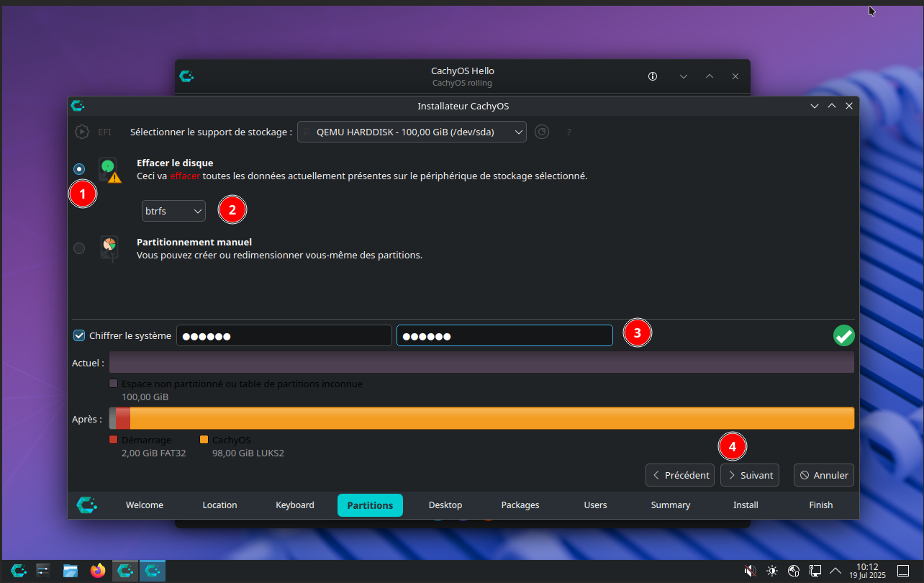Click the About info icon in CachyOS Hello
924x583 pixels.
tap(653, 76)
